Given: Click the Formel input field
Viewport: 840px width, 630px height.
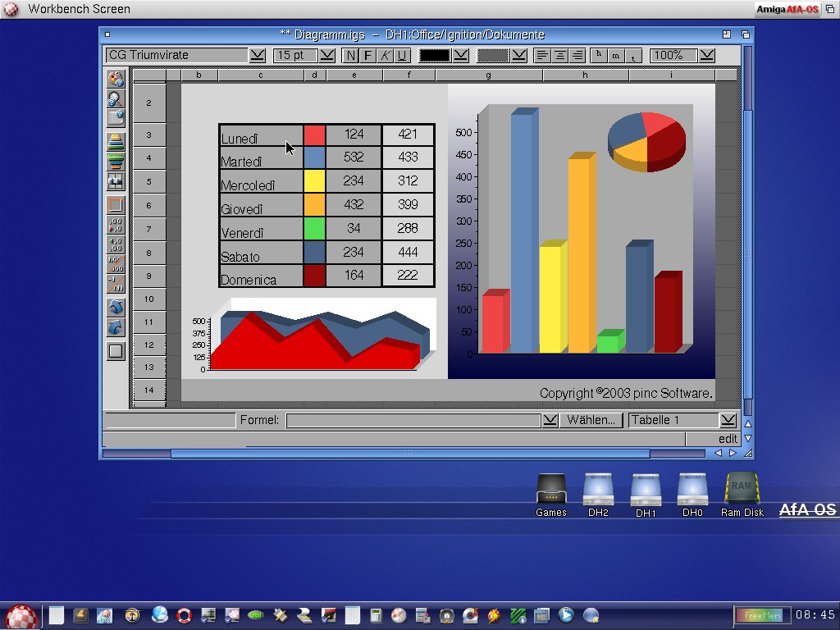Looking at the screenshot, I should [x=413, y=420].
